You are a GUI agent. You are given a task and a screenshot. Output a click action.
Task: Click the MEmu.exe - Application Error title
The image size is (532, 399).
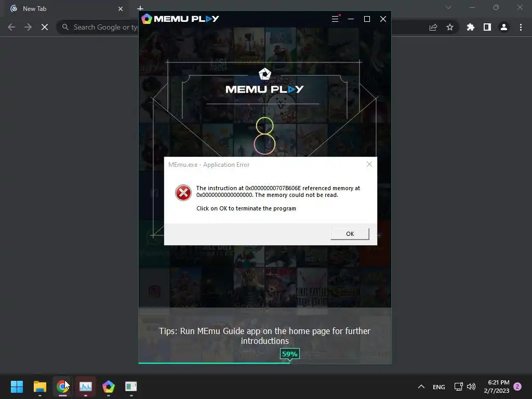[209, 165]
